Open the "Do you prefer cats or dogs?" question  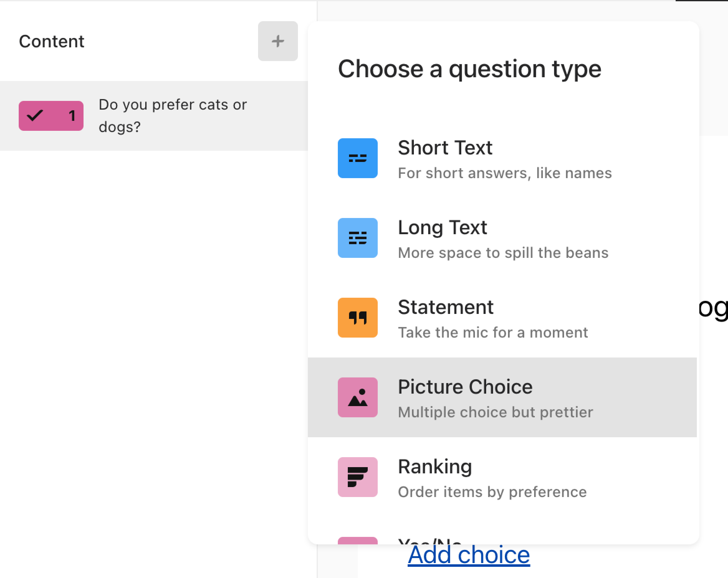pyautogui.click(x=154, y=116)
